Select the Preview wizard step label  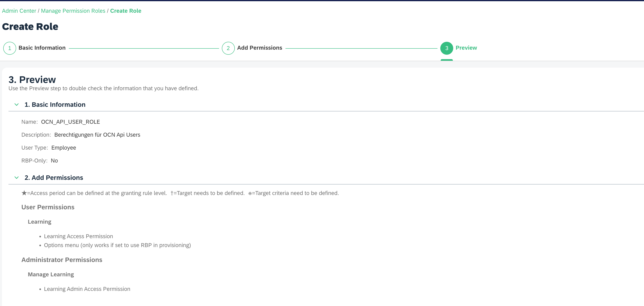tap(466, 48)
